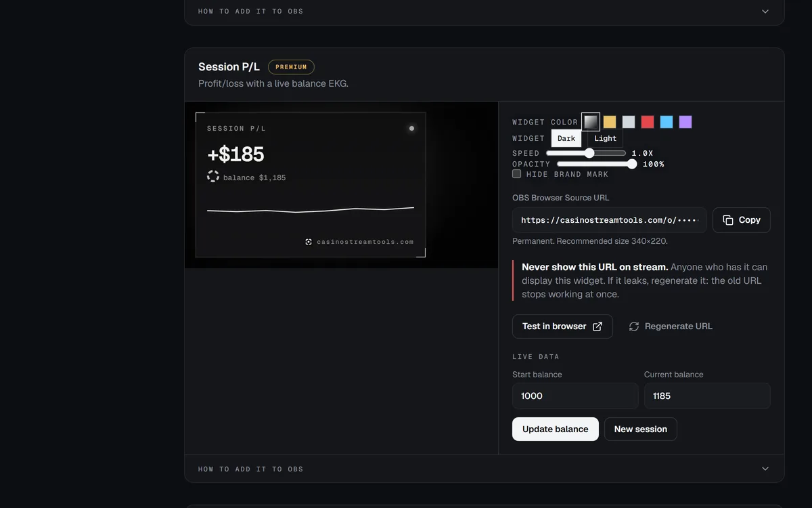812x508 pixels.
Task: Open Test in browser
Action: click(562, 326)
